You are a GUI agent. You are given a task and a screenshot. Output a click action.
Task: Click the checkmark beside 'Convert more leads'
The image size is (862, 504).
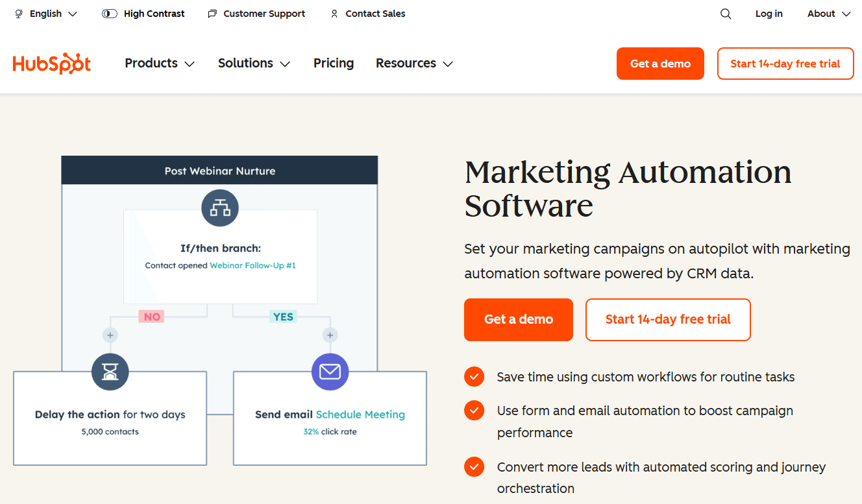click(x=474, y=466)
